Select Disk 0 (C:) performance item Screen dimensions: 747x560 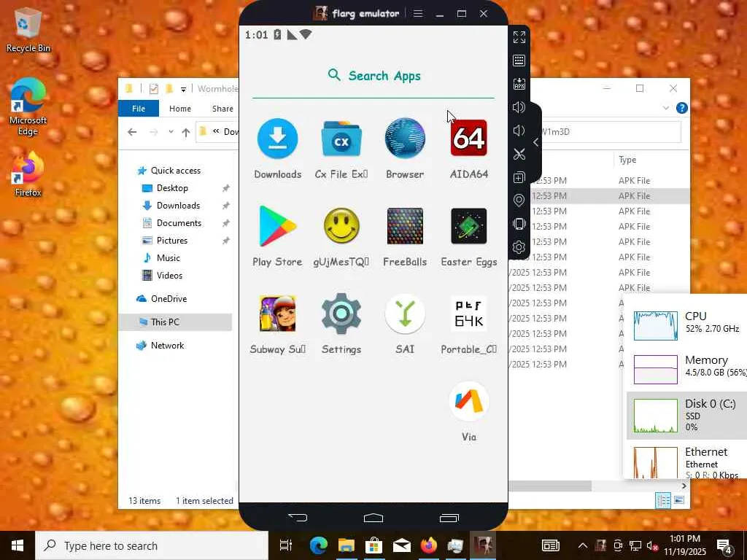[x=687, y=415]
